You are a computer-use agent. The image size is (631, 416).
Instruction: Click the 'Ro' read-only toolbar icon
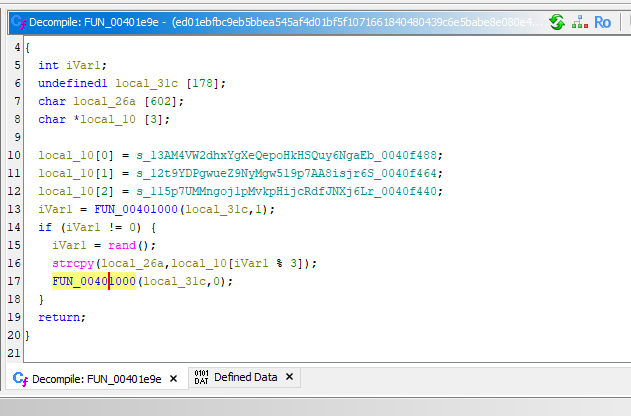click(x=603, y=21)
